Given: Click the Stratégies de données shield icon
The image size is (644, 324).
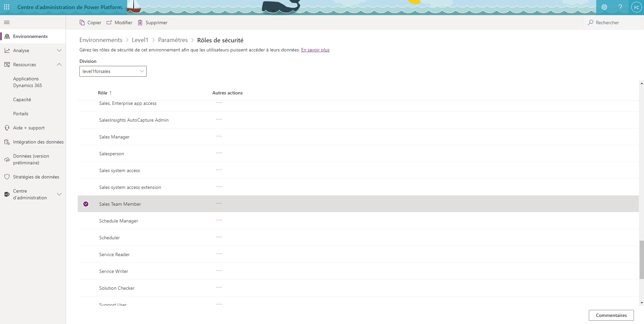Looking at the screenshot, I should coord(7,177).
